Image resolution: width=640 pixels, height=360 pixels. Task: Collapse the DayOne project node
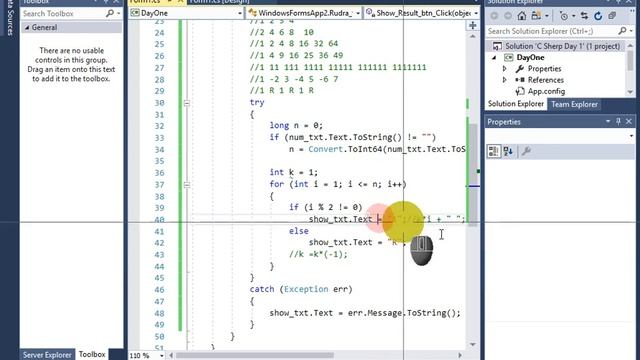[x=494, y=58]
